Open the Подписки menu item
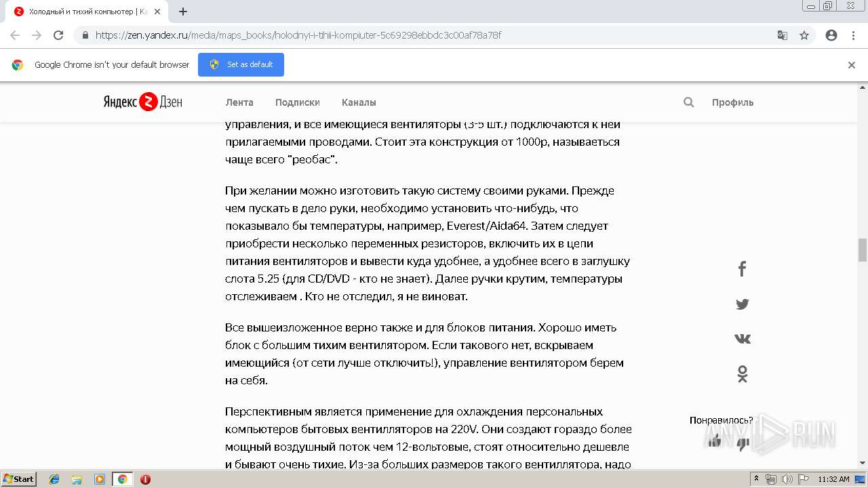Screen dimensions: 868x488 click(298, 102)
